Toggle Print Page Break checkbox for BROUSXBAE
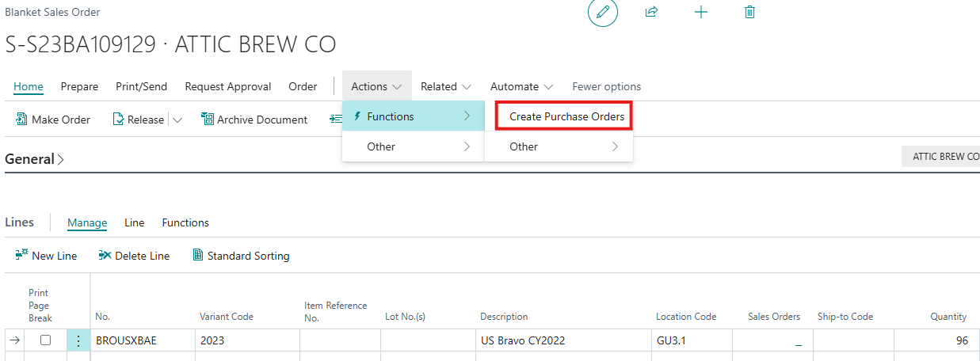 point(45,340)
